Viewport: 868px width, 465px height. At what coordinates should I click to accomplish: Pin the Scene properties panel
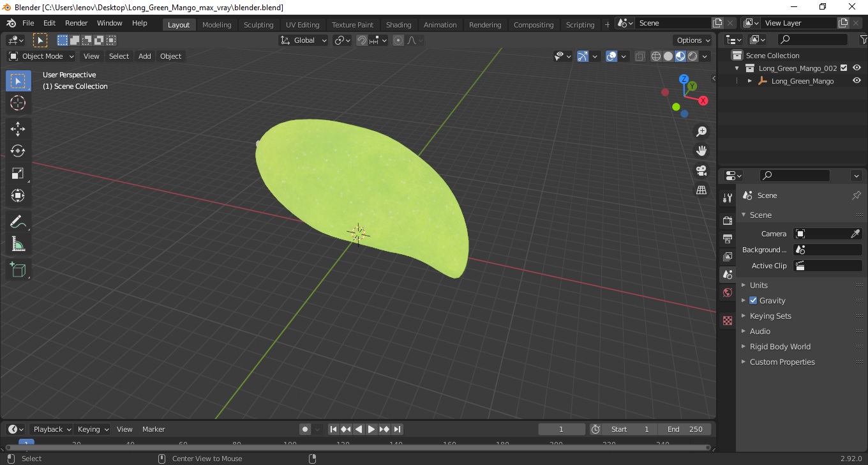pos(857,195)
